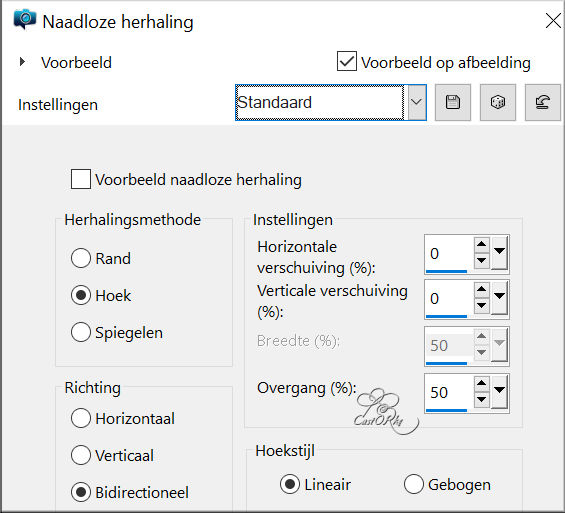This screenshot has width=565, height=513.
Task: Choose Horizontaal direction option
Action: (81, 418)
